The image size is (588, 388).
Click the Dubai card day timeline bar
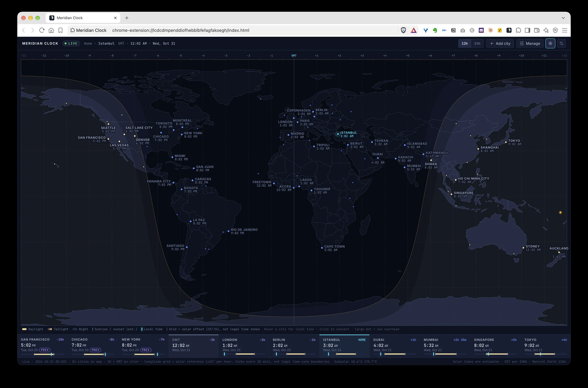point(394,354)
